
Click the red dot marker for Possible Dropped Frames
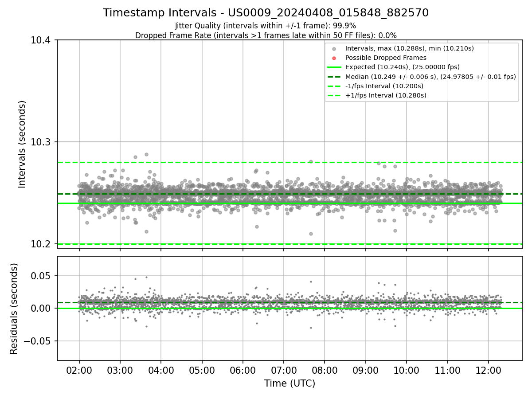[x=334, y=58]
